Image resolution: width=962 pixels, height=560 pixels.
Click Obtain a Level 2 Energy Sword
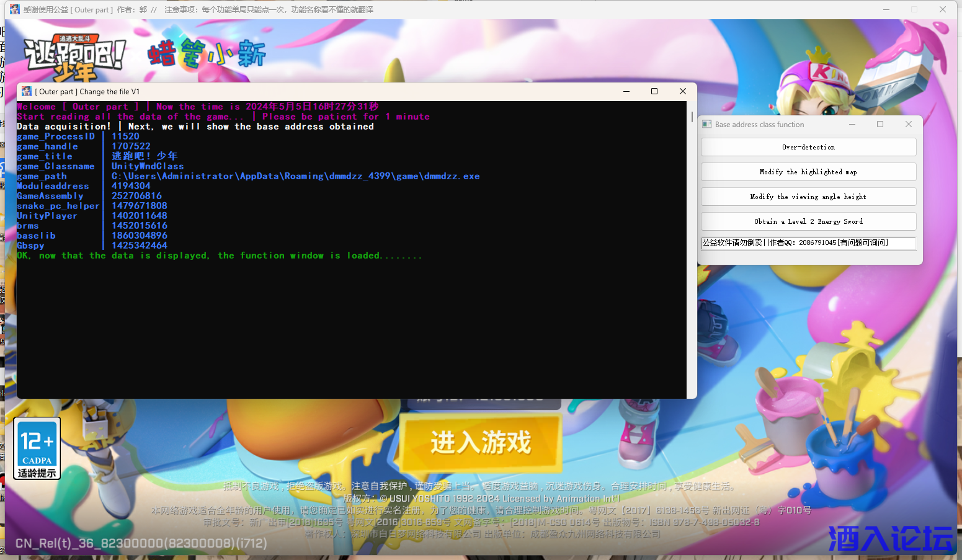pyautogui.click(x=808, y=221)
